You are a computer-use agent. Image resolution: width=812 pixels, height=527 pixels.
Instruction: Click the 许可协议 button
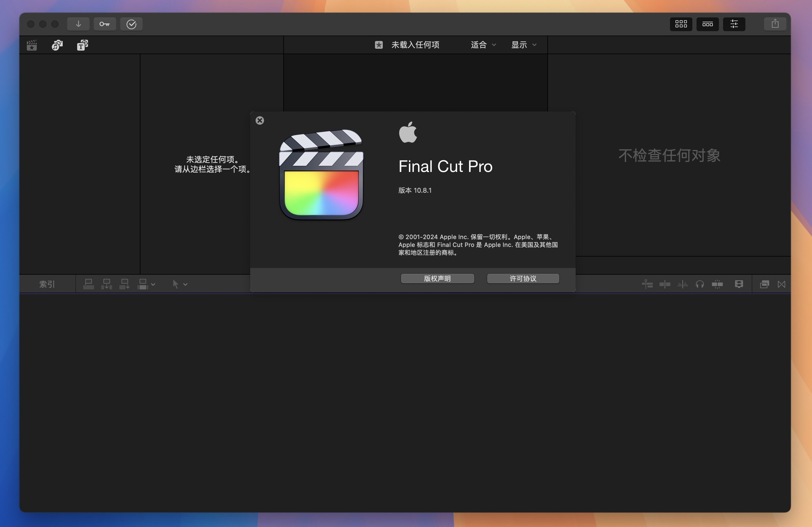click(523, 279)
